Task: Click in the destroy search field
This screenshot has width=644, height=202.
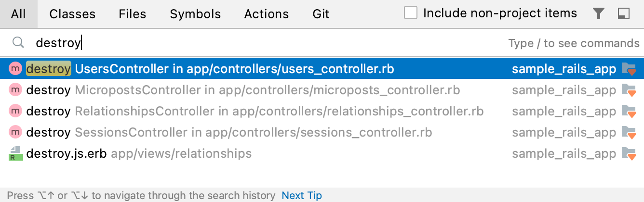Action: tap(241, 43)
